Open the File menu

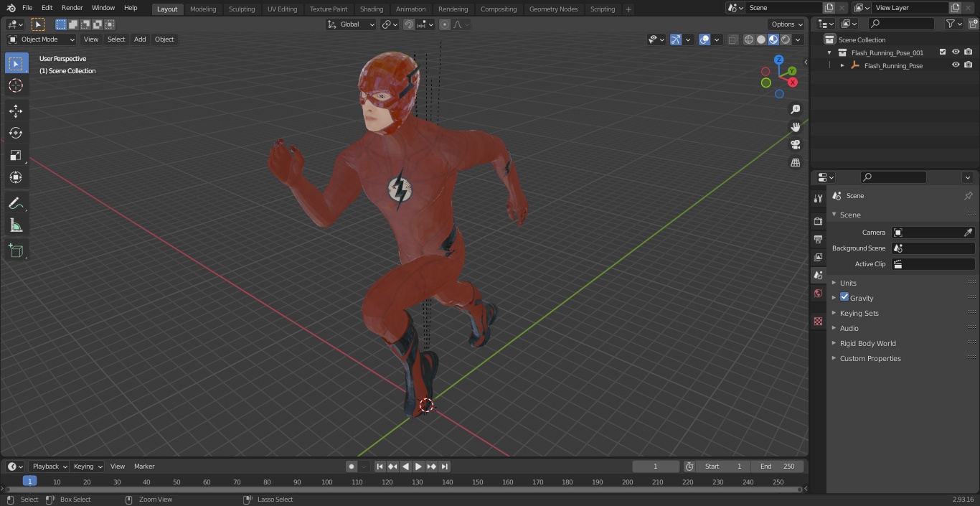point(27,8)
